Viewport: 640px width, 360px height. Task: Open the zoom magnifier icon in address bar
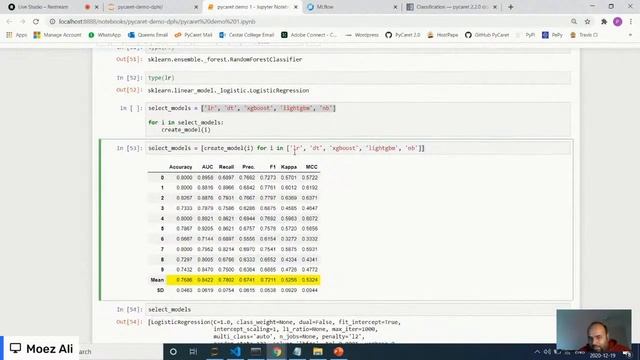point(574,21)
